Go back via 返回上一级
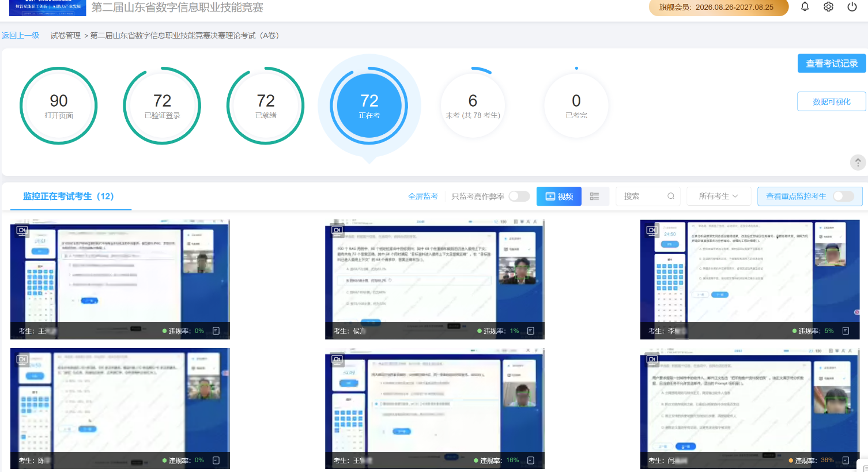Screen dimensions: 868x472 20,35
